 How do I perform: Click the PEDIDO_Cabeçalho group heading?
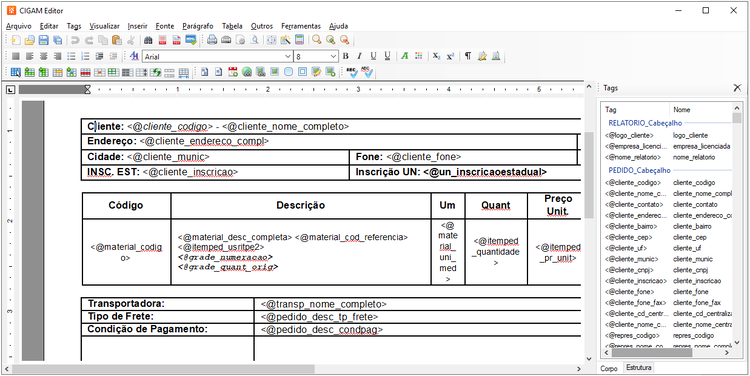point(640,170)
